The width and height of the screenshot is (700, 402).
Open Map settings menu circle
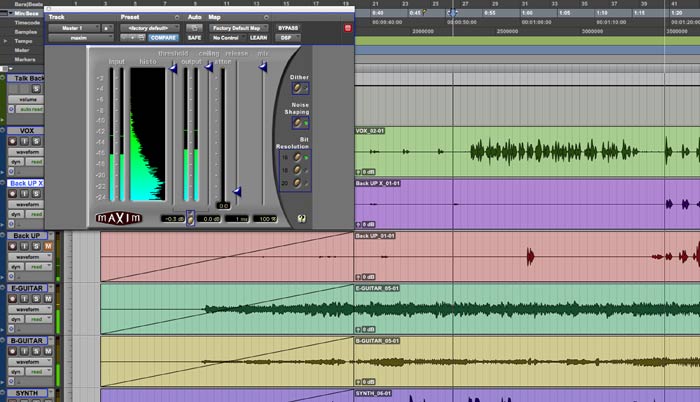click(x=267, y=17)
